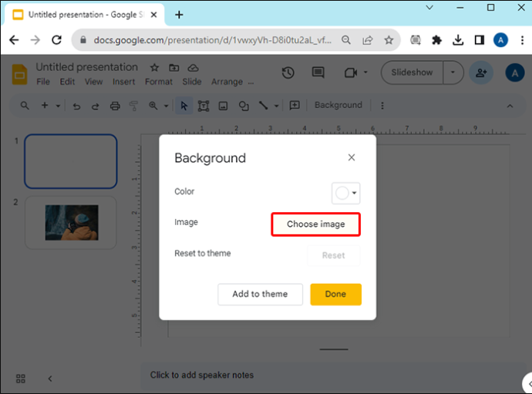Collapse the filmstrip panel arrow
532x394 pixels.
(x=50, y=379)
